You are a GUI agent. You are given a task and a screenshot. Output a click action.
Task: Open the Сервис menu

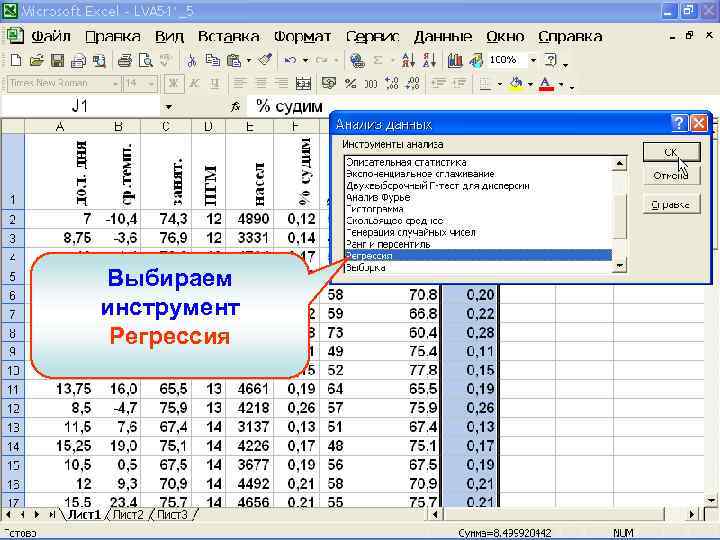tap(372, 36)
